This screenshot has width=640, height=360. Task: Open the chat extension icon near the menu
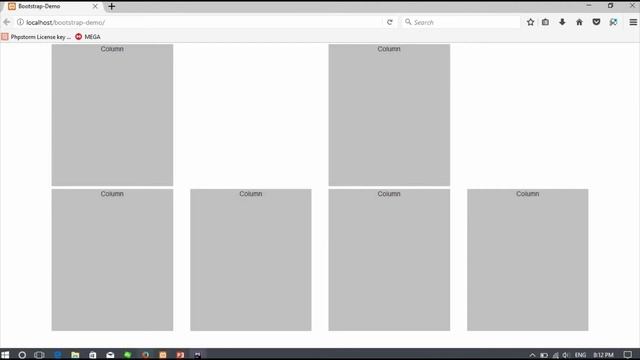tap(613, 22)
